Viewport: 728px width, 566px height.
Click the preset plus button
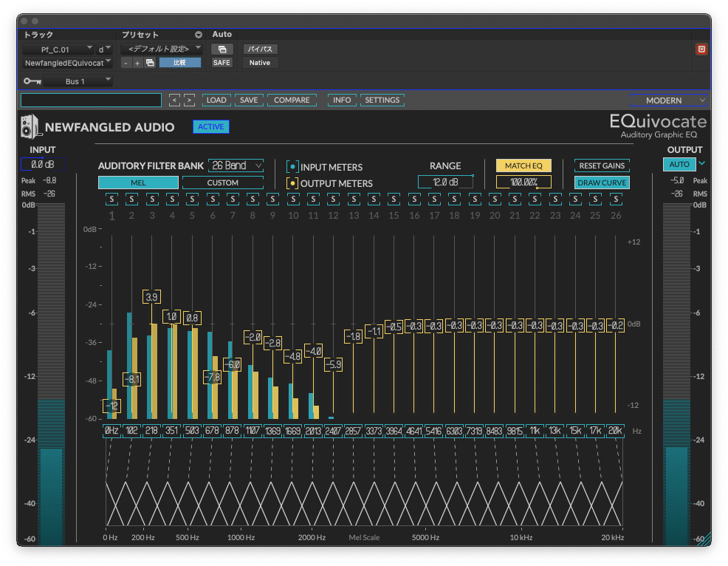point(137,63)
